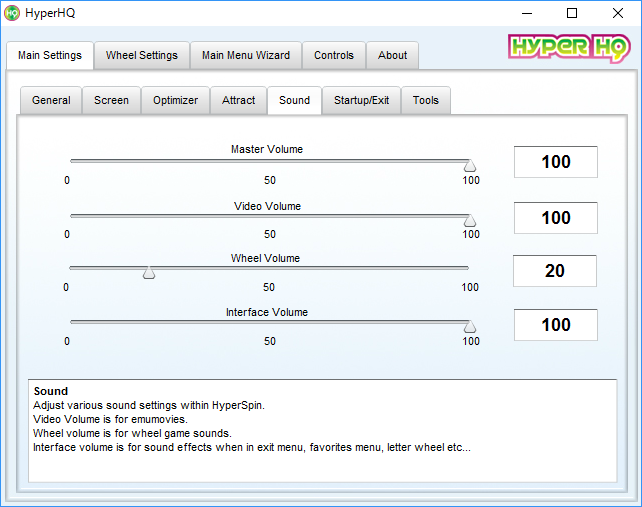
Task: Open the Optimizer sub-tab
Action: tap(175, 100)
